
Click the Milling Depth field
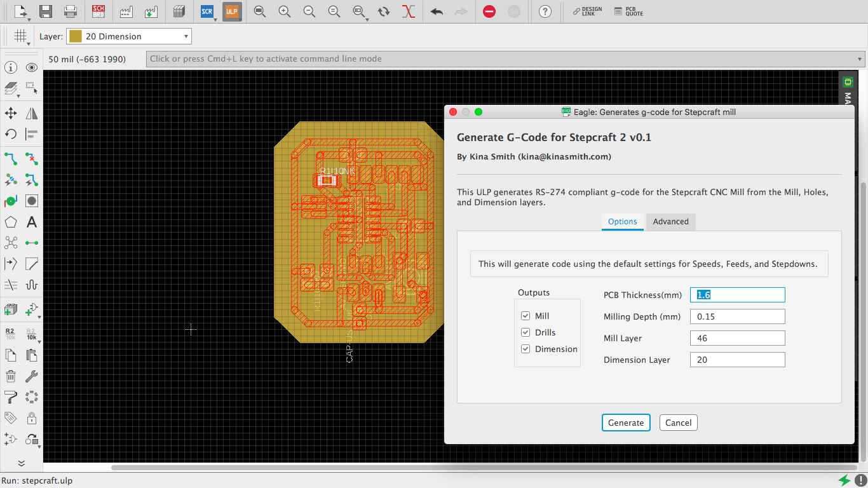[738, 316]
